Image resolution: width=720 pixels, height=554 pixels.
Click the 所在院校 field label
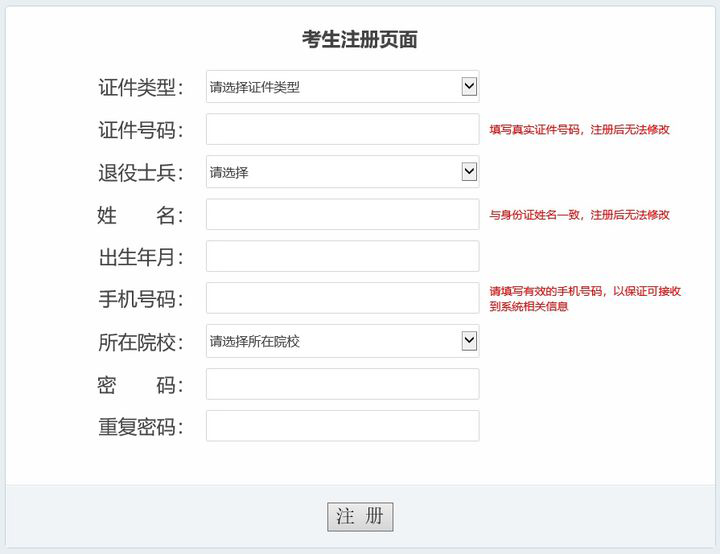pos(140,342)
